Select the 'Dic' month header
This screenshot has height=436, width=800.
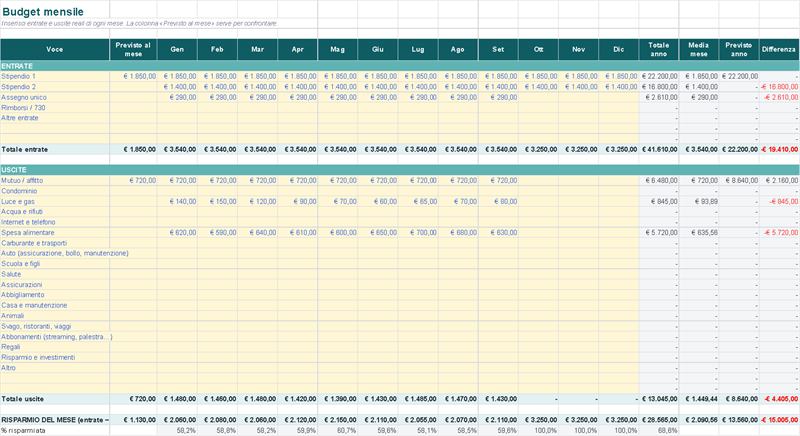point(618,49)
